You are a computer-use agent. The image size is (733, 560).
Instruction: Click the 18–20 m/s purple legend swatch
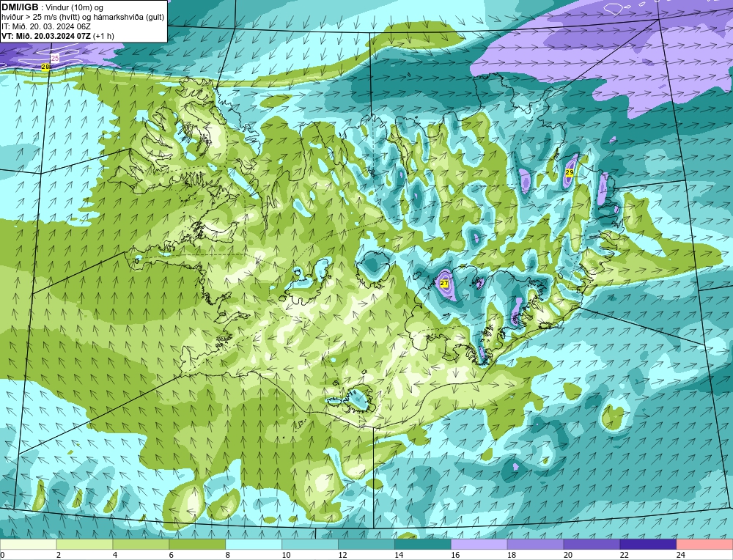(x=535, y=545)
